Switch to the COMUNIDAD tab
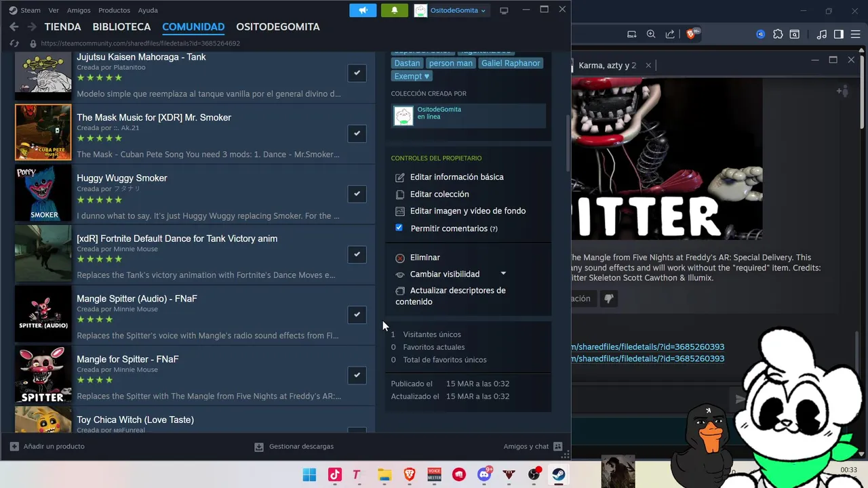 point(193,26)
